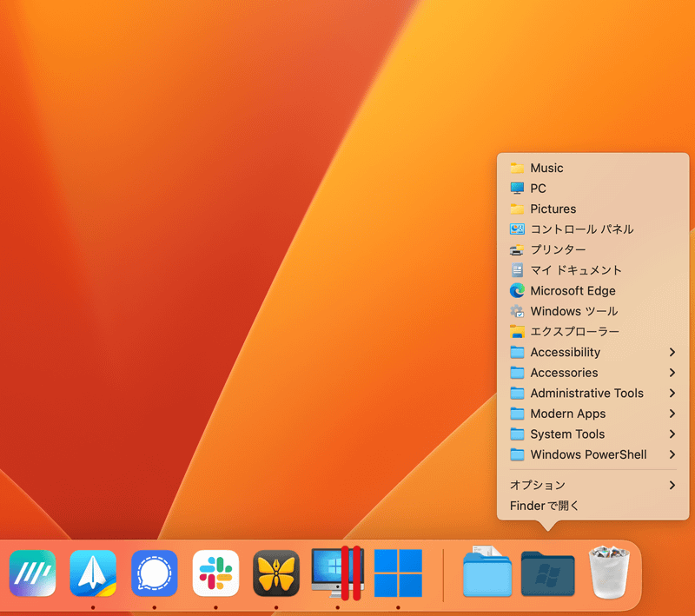Select Music in the Dock menu
Viewport: 695px width, 616px height.
[x=593, y=168]
